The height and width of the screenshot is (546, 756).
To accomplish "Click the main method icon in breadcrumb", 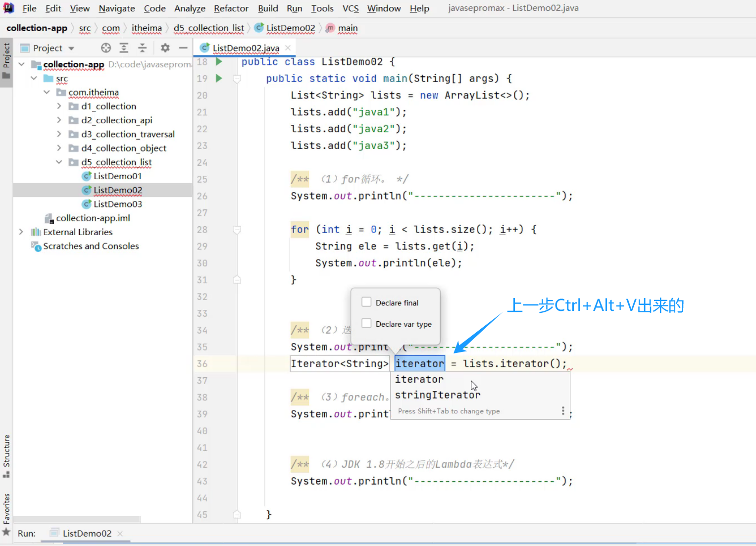I will (330, 28).
